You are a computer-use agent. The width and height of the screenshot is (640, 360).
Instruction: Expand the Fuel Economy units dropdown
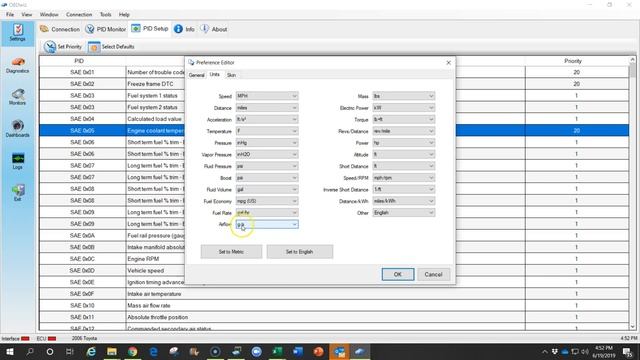pos(267,201)
